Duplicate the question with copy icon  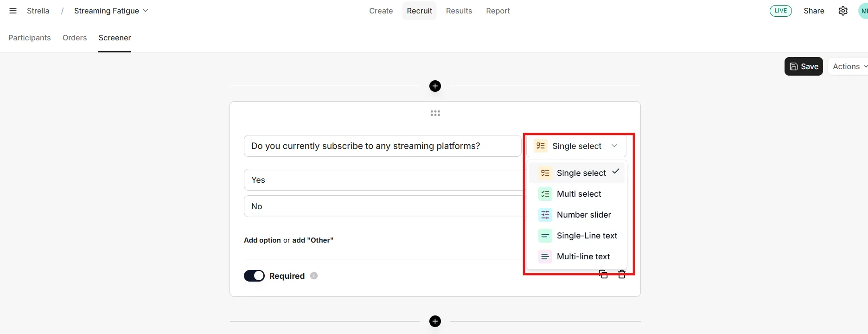(x=603, y=274)
